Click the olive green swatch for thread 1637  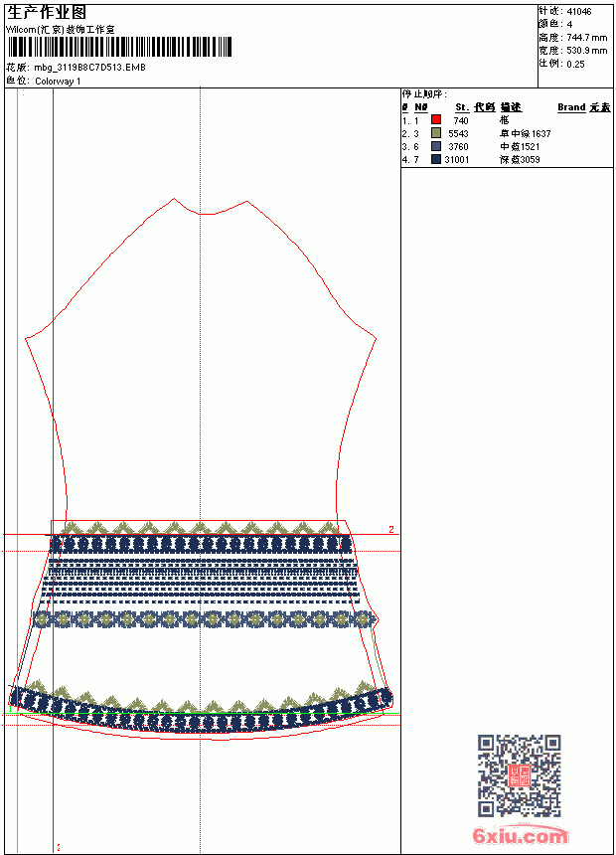435,132
